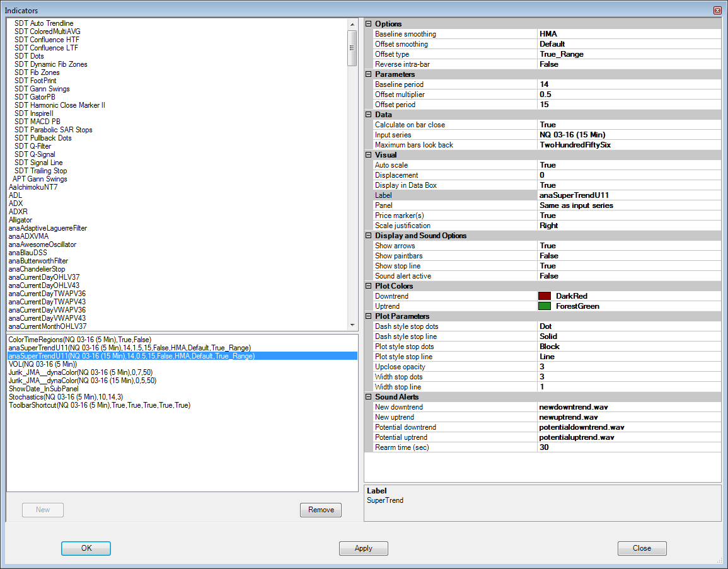
Task: Open Plot style stop dots Block
Action: [629, 347]
